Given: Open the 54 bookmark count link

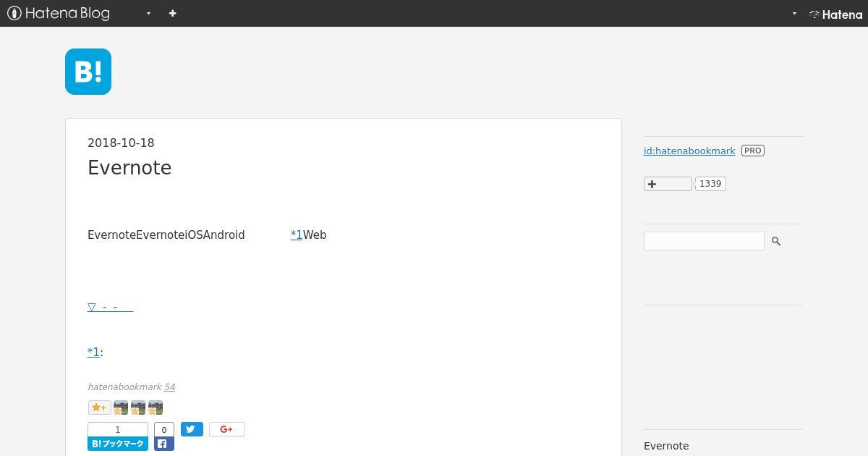Looking at the screenshot, I should pyautogui.click(x=169, y=387).
